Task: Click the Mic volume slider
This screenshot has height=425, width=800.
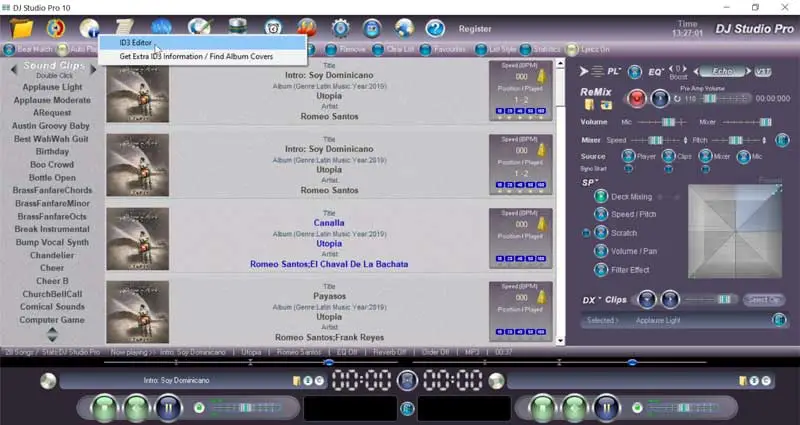Action: [x=662, y=122]
